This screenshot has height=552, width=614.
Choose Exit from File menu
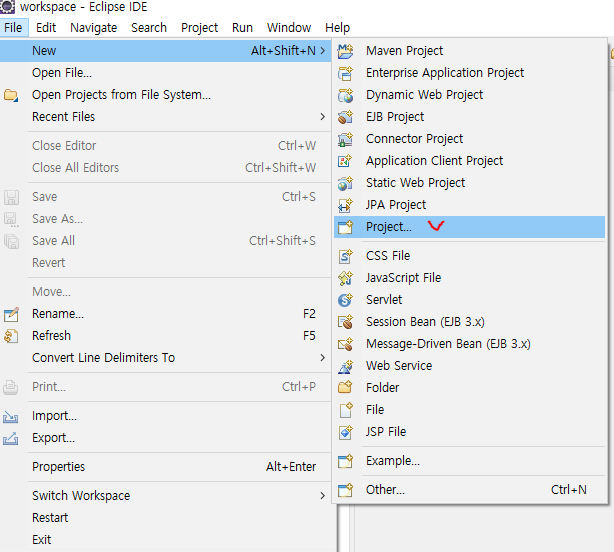pyautogui.click(x=166, y=539)
